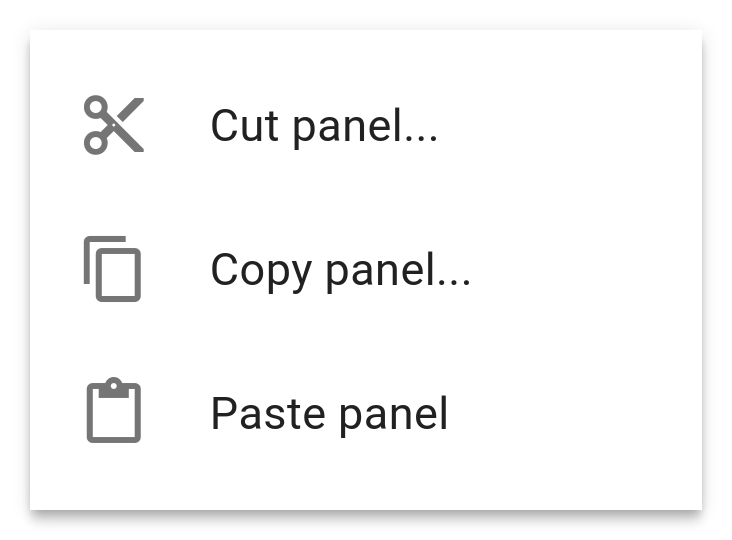Viewport: 732px width, 540px height.
Task: Click the "Copy panel..." text label
Action: click(340, 270)
